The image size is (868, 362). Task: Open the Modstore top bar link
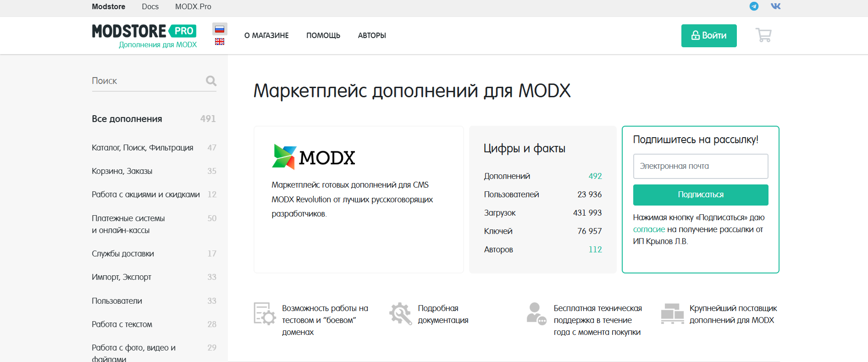point(108,6)
